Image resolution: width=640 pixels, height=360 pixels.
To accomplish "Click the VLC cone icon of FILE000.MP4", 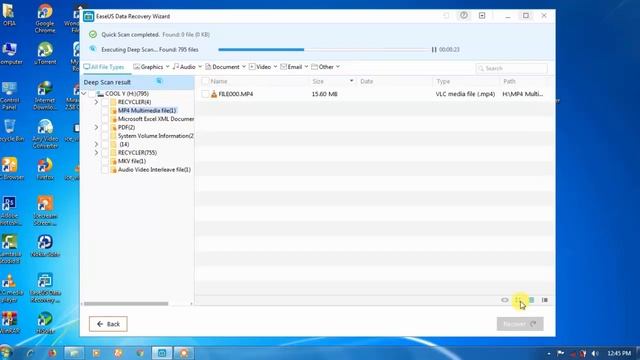I will (214, 94).
